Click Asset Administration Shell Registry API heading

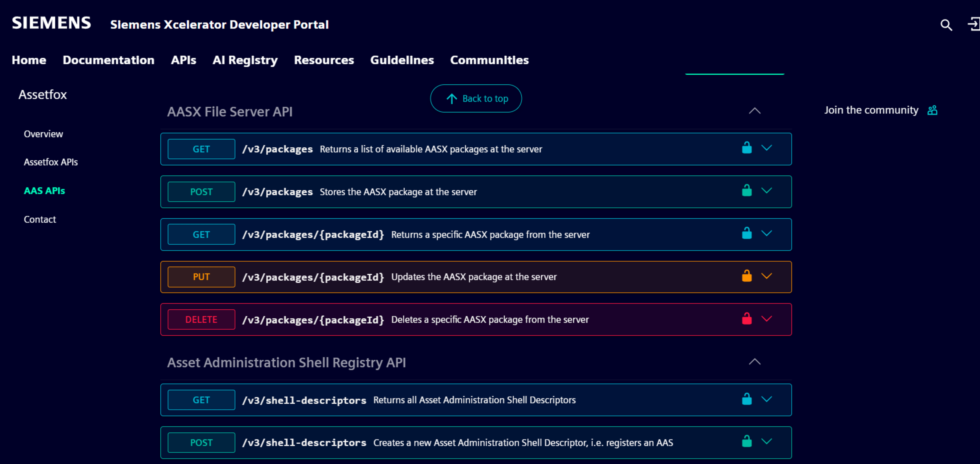coord(287,362)
